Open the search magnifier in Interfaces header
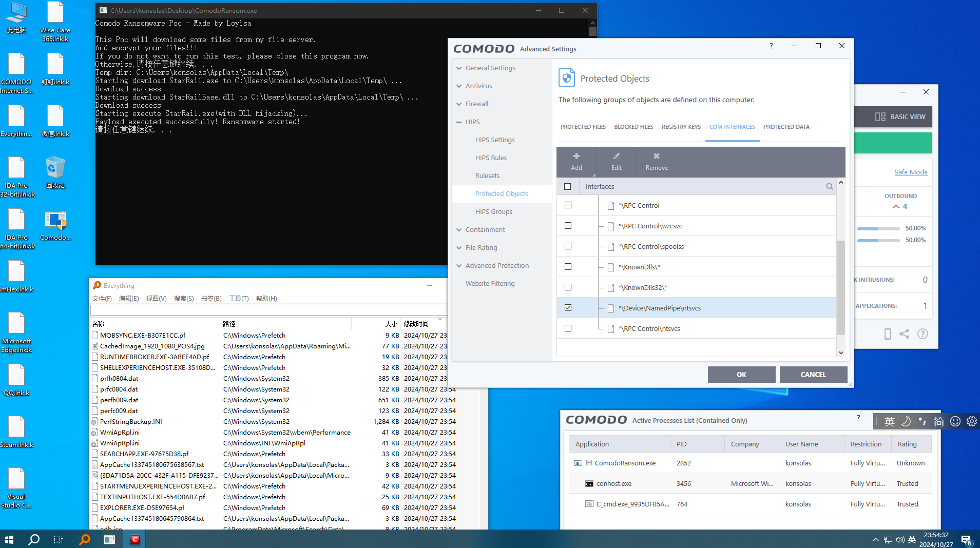Viewport: 980px width, 548px height. point(829,187)
